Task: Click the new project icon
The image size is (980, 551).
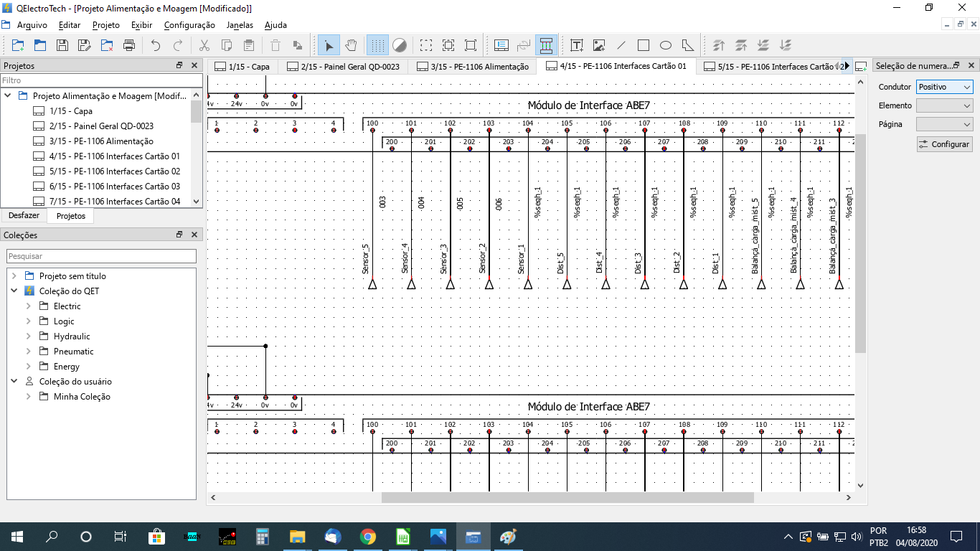Action: tap(18, 45)
